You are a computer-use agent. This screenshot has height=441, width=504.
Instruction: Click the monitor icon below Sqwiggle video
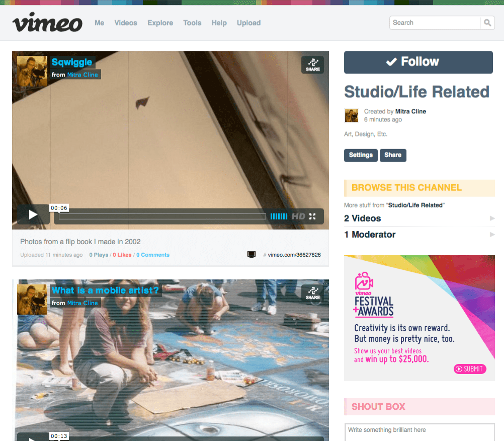pyautogui.click(x=251, y=254)
